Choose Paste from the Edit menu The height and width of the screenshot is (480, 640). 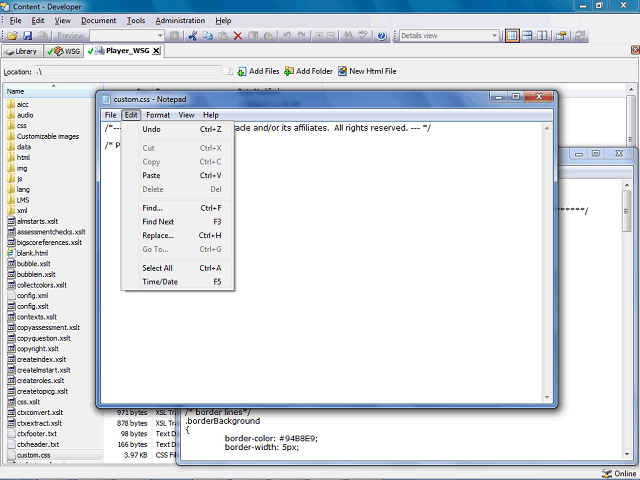[x=178, y=176]
